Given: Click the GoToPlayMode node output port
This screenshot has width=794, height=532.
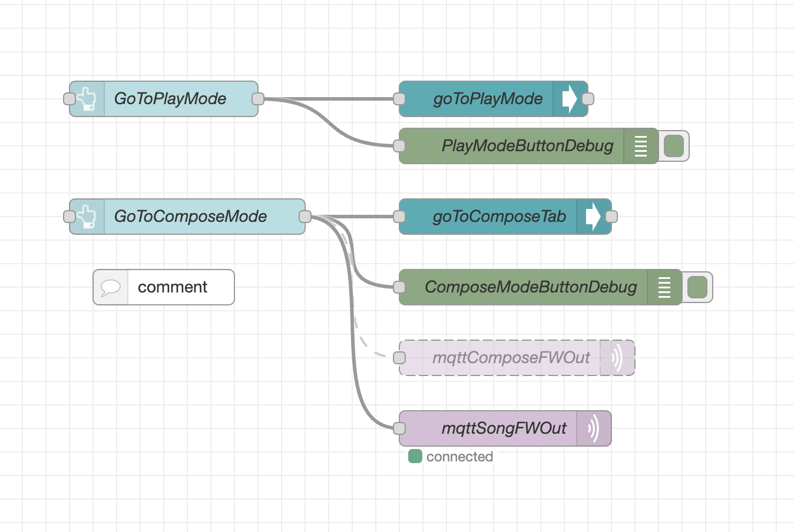Looking at the screenshot, I should [258, 99].
